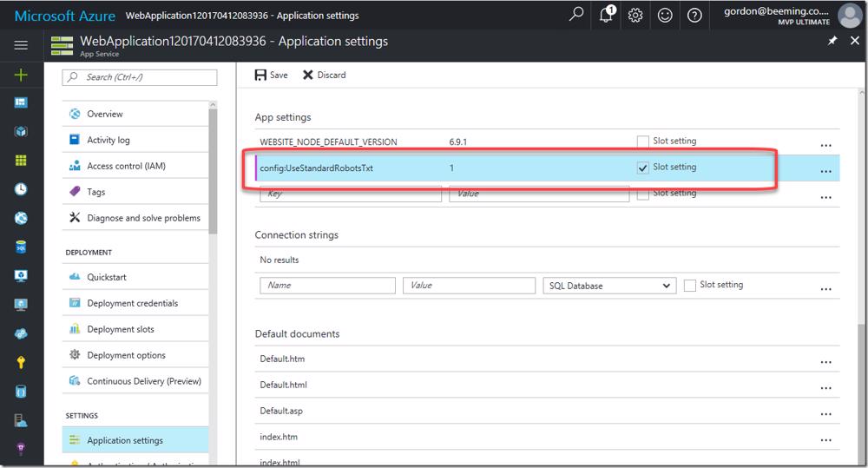Open the green grid All resources icon
Screen dimensions: 868x468
(21, 160)
